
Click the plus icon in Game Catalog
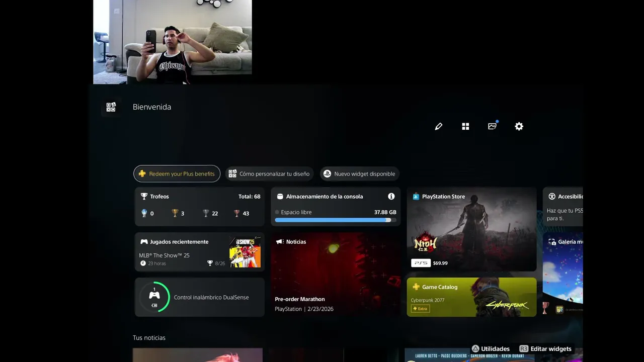pos(416,287)
